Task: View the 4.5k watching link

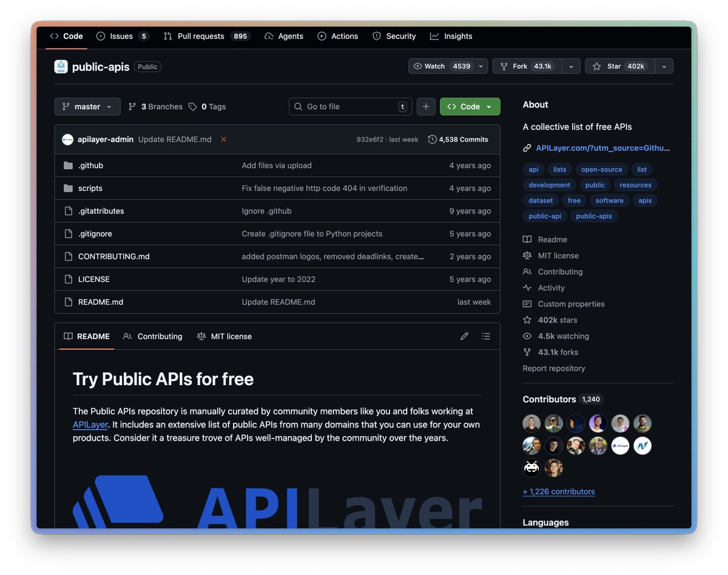Action: click(556, 336)
